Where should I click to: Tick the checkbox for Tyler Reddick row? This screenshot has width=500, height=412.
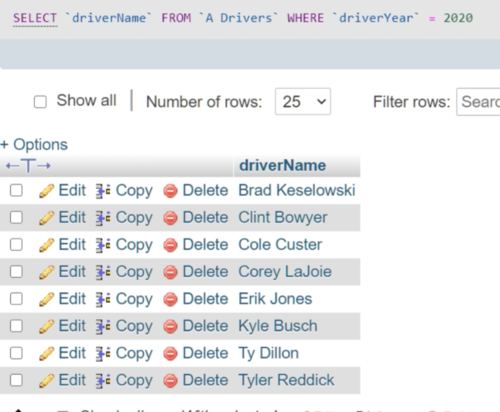click(x=16, y=380)
